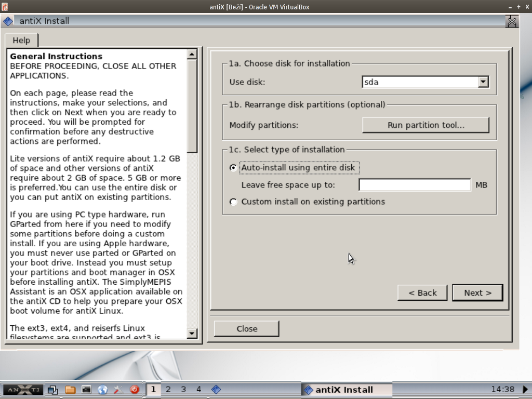This screenshot has height=399, width=532.
Task: Launch the terminal icon in taskbar
Action: point(86,390)
